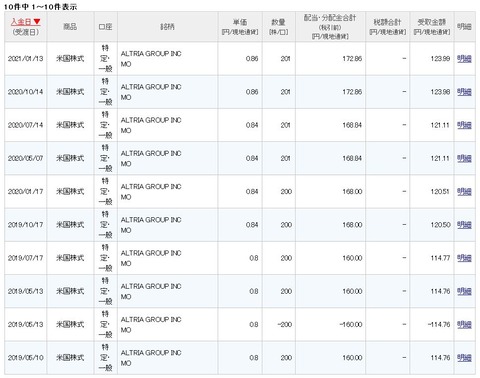Open 明細 link for 2019/05/13 row receiving 114.76

coord(464,291)
